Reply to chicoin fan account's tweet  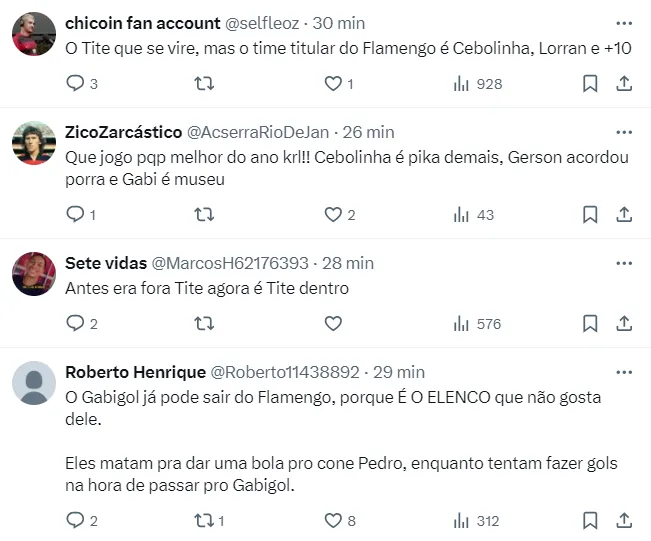(75, 84)
